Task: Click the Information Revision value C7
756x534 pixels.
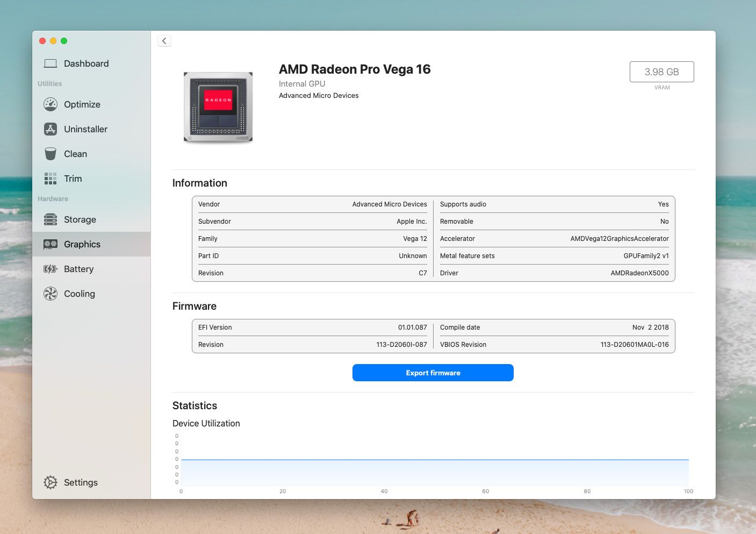Action: pos(423,273)
